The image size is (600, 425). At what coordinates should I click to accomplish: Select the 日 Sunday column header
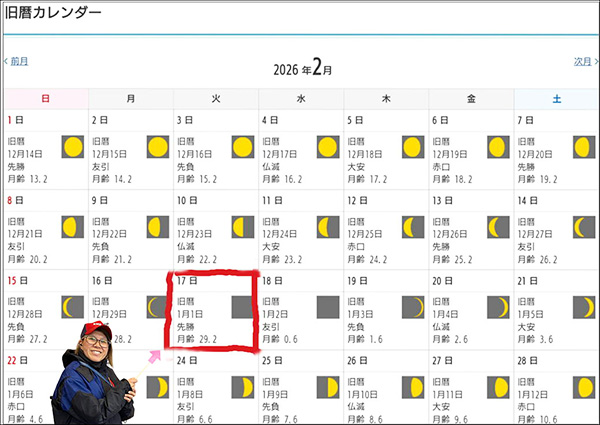(46, 98)
